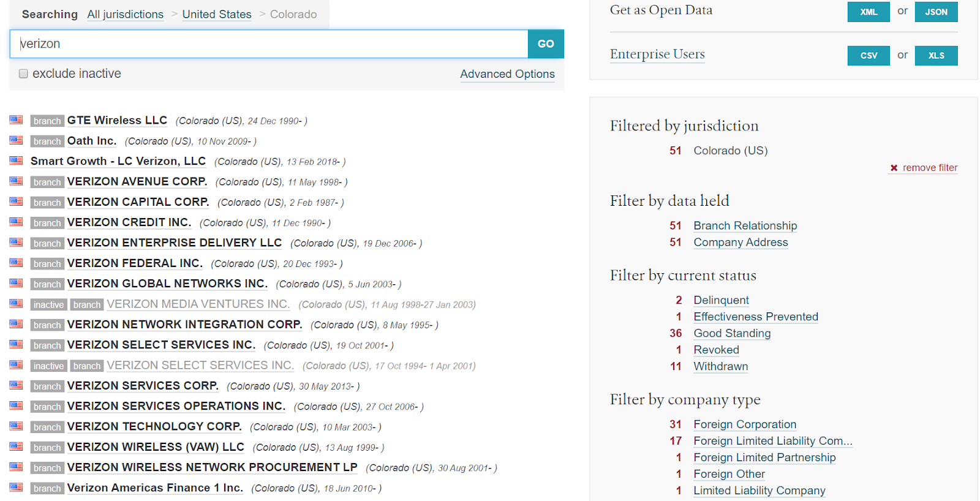Filter by Foreign Corporation type
The image size is (980, 501).
(x=745, y=424)
